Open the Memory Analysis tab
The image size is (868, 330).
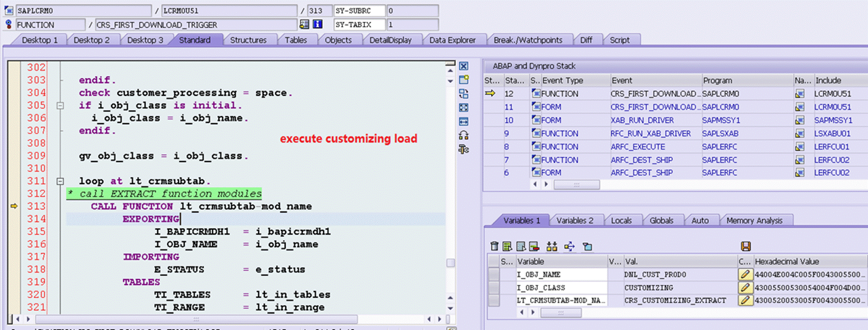(x=754, y=220)
